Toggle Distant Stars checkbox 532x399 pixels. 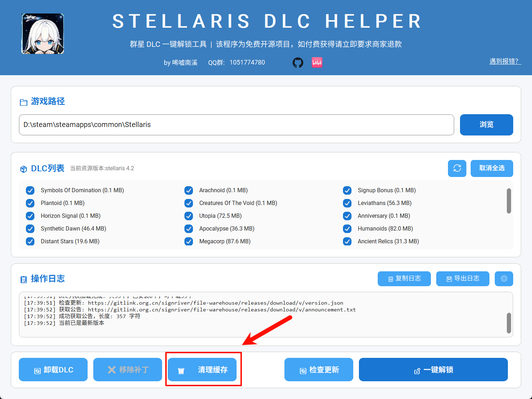(x=30, y=242)
